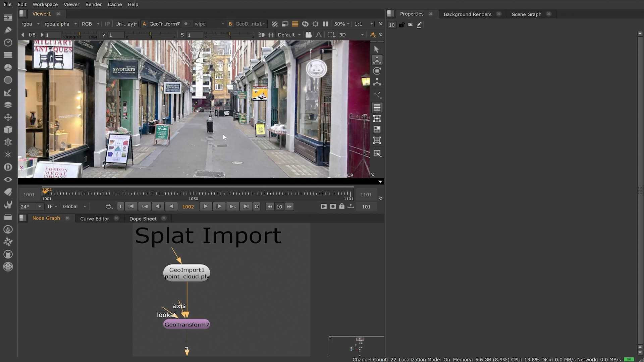The height and width of the screenshot is (362, 644).
Task: Expand the 3D view mode dropdown
Action: click(x=351, y=35)
